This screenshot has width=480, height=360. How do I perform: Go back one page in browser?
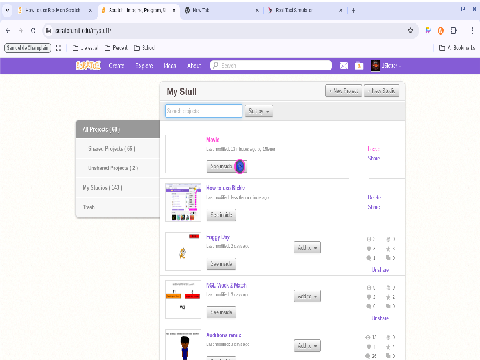(8, 31)
